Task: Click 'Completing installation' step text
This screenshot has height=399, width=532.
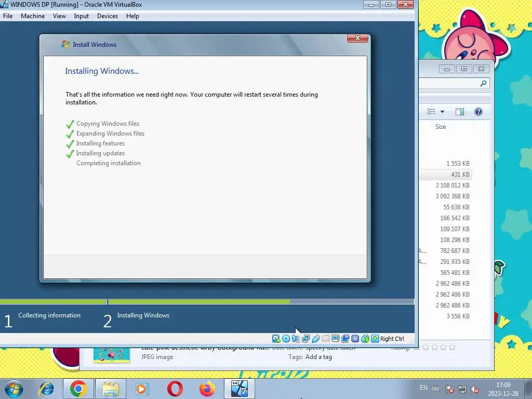Action: 109,163
